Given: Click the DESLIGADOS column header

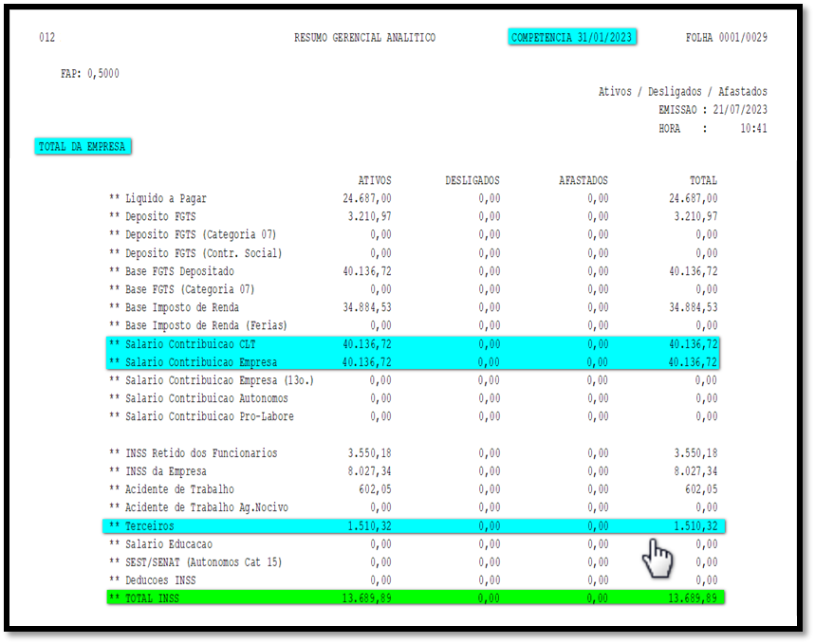Looking at the screenshot, I should (472, 180).
